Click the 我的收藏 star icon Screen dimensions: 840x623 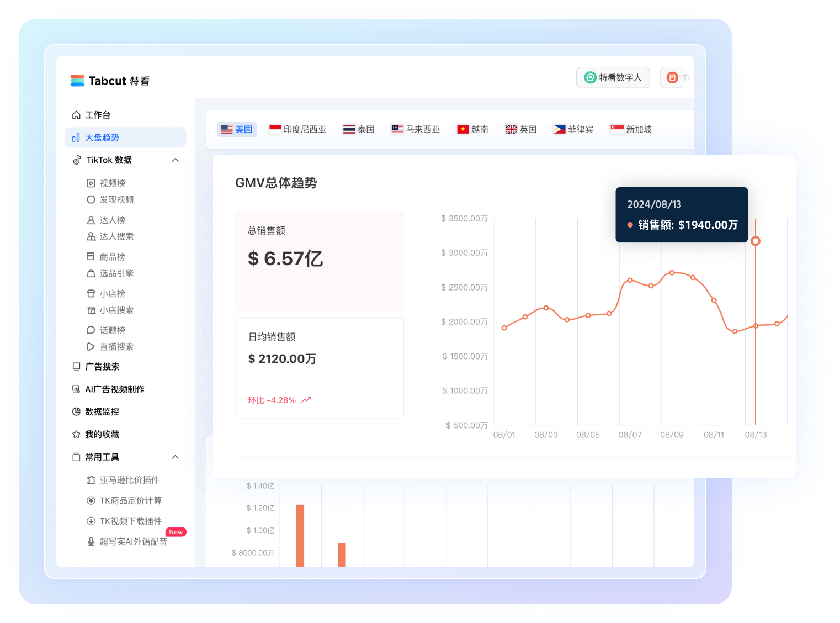(76, 434)
